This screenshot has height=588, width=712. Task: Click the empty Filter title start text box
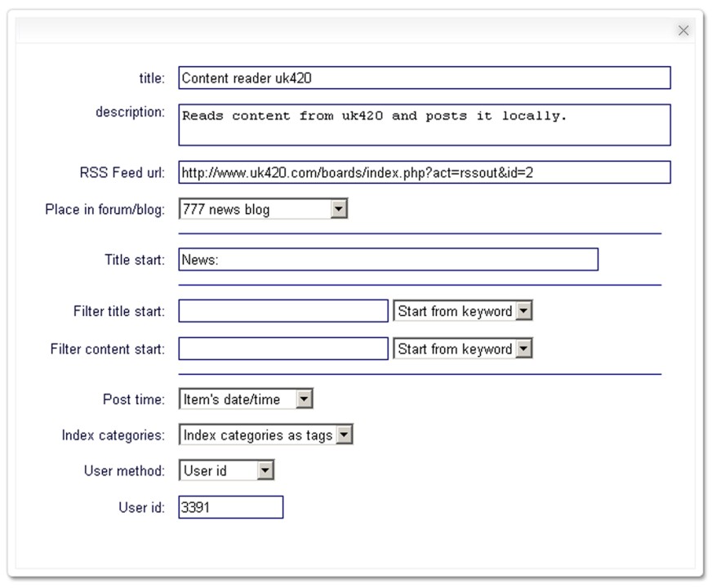tap(283, 311)
